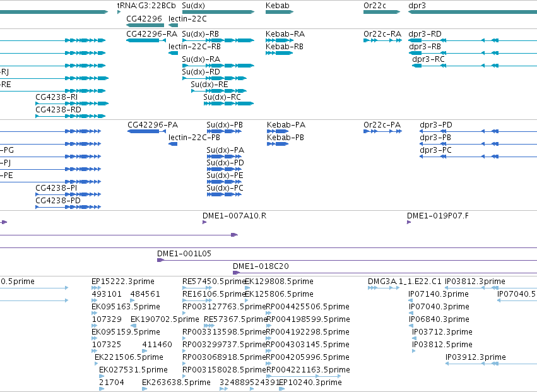The width and height of the screenshot is (537, 392).
Task: Click EST IP06840.3prime
Action: click(439, 319)
